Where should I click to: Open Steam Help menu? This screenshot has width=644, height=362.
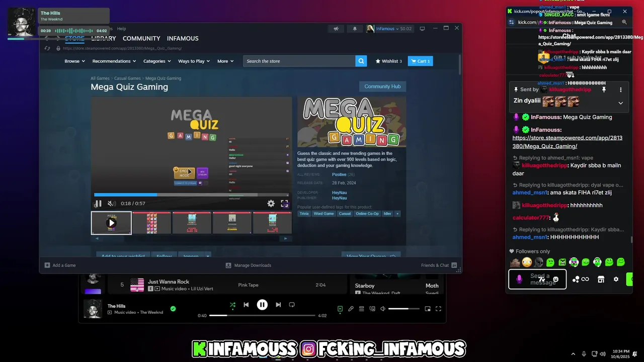click(121, 29)
